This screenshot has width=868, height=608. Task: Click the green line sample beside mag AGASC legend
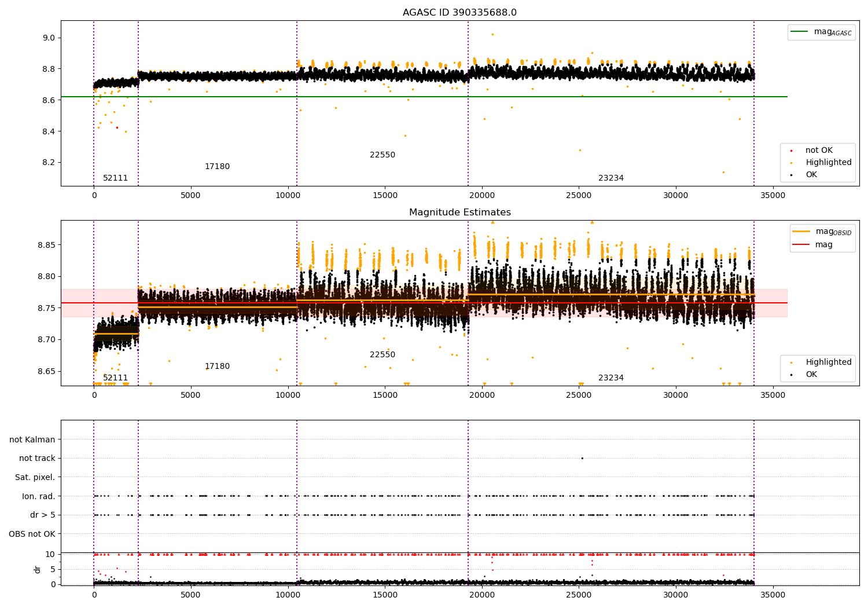(x=799, y=32)
